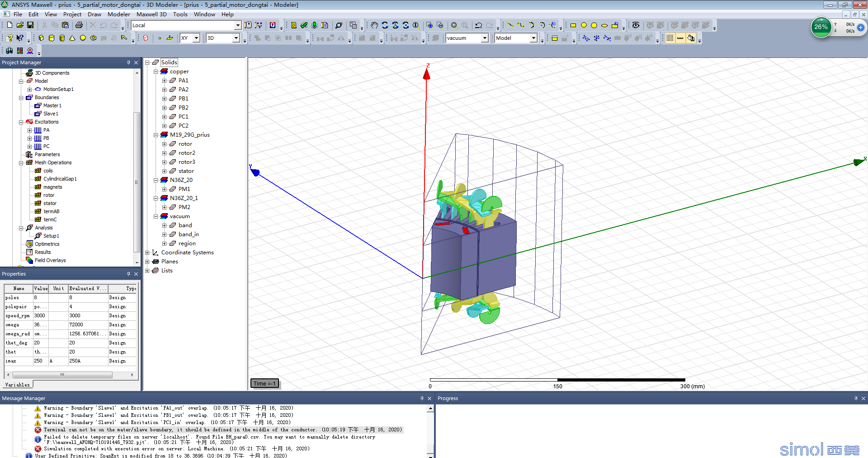
Task: Open the Local coordinate dropdown
Action: (x=238, y=25)
